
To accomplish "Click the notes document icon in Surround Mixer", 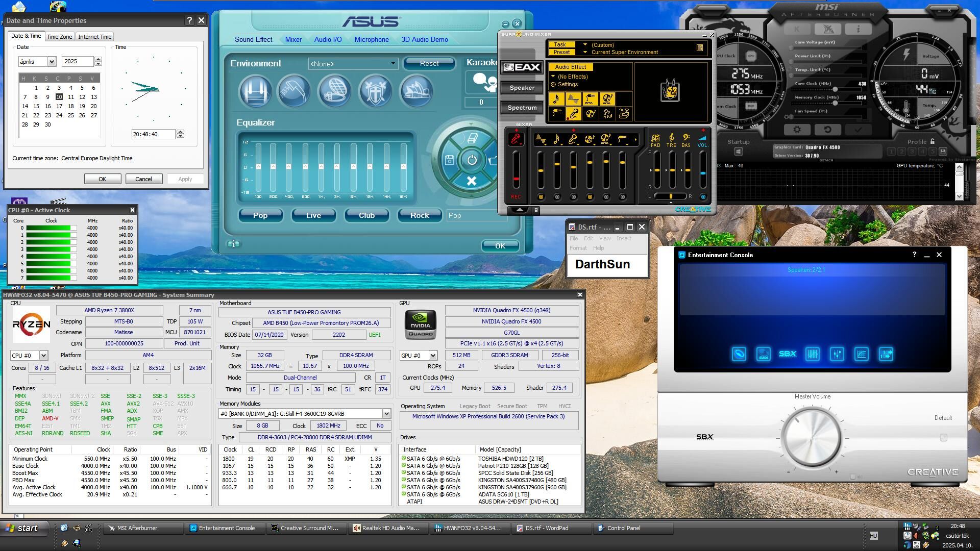I will [x=700, y=47].
